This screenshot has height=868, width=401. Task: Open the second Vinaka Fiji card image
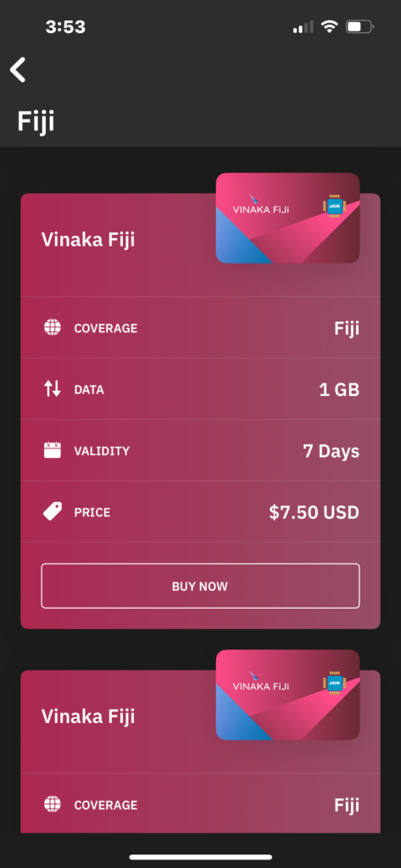(287, 695)
